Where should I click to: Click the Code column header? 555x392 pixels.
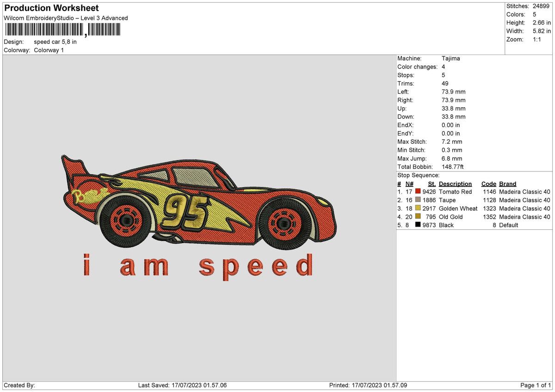(489, 184)
